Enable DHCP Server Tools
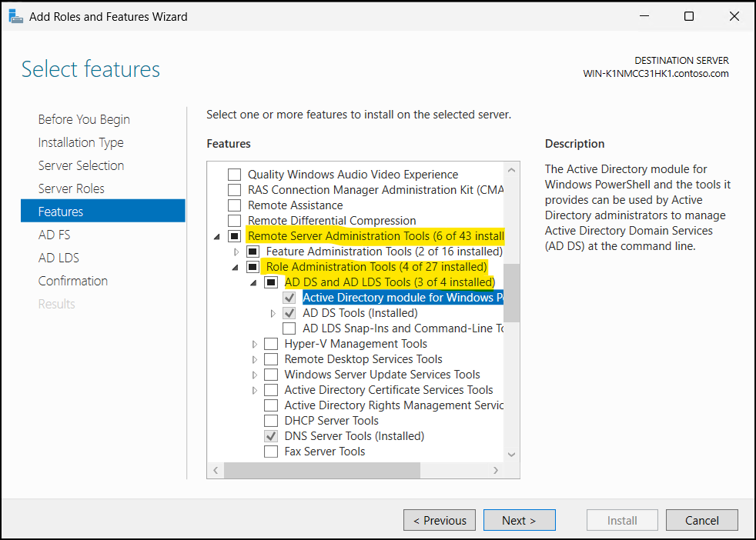 [x=270, y=420]
